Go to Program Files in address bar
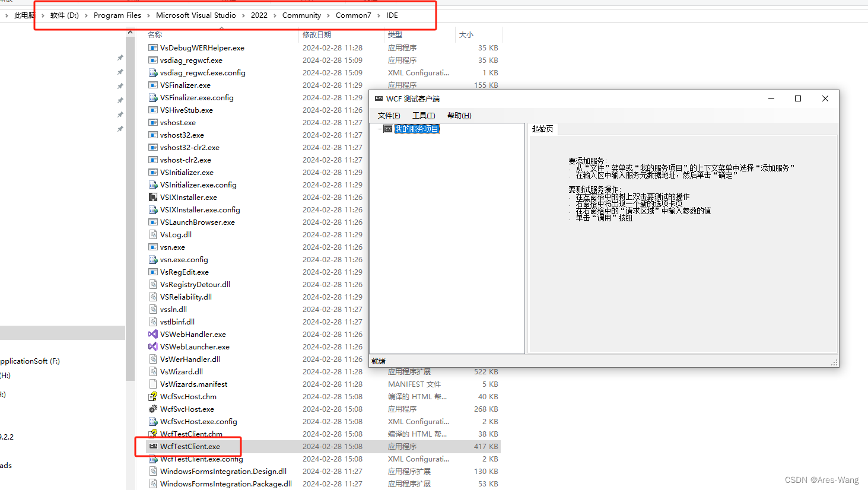 tap(117, 15)
